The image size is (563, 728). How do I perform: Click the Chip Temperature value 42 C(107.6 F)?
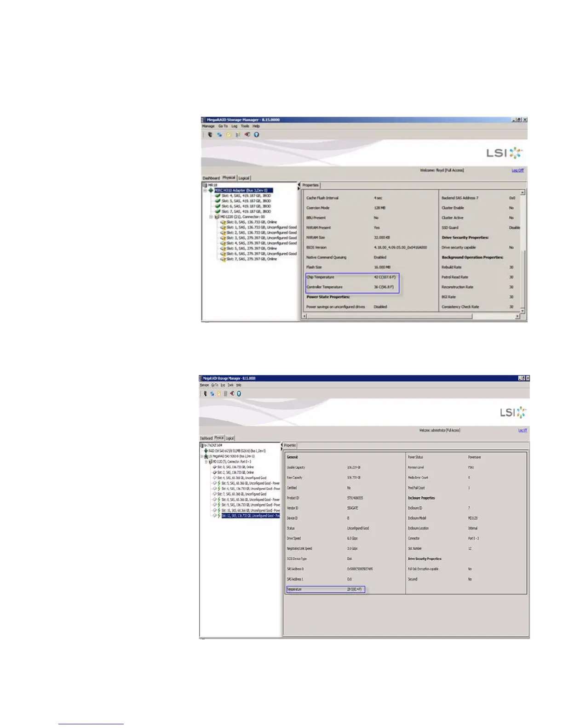(x=385, y=277)
